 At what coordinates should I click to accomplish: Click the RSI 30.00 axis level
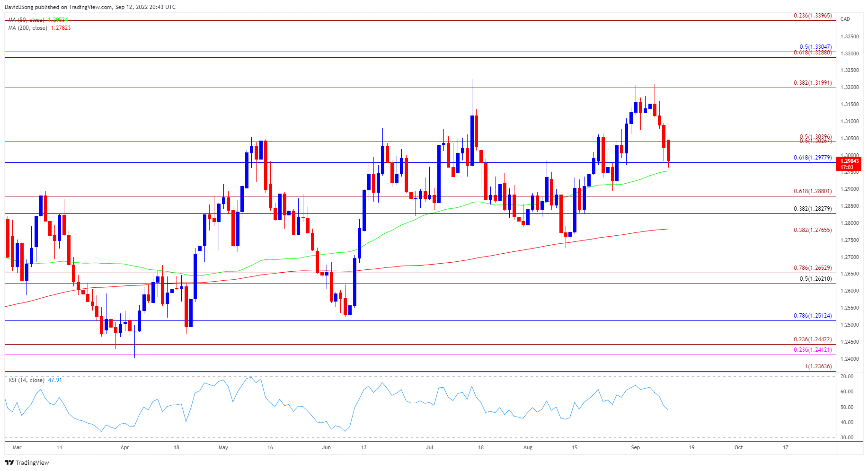847,437
